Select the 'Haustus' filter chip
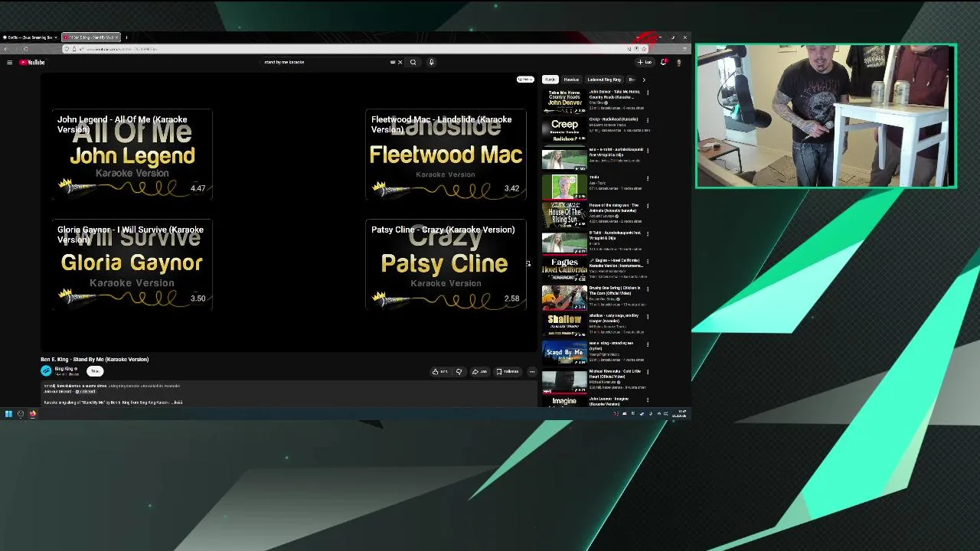The height and width of the screenshot is (551, 980). pyautogui.click(x=571, y=80)
